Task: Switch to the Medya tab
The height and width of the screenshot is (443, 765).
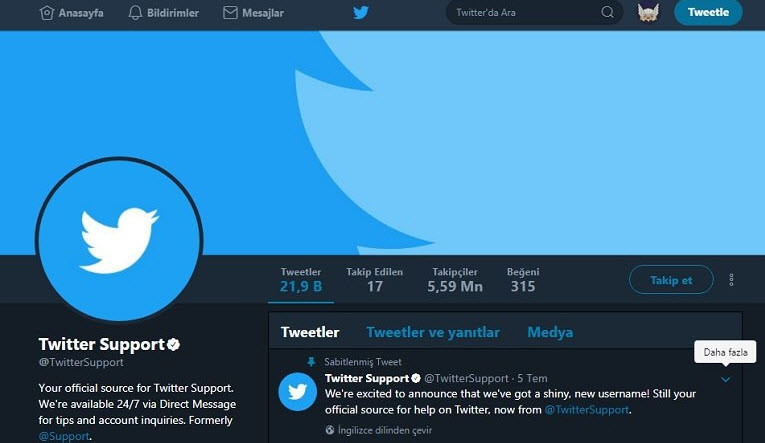Action: click(550, 332)
